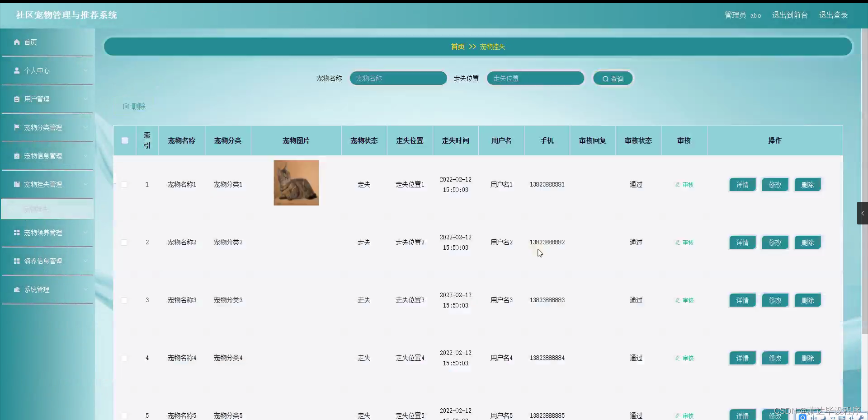
Task: Click the 审核 edit icon for row 1
Action: pos(678,185)
